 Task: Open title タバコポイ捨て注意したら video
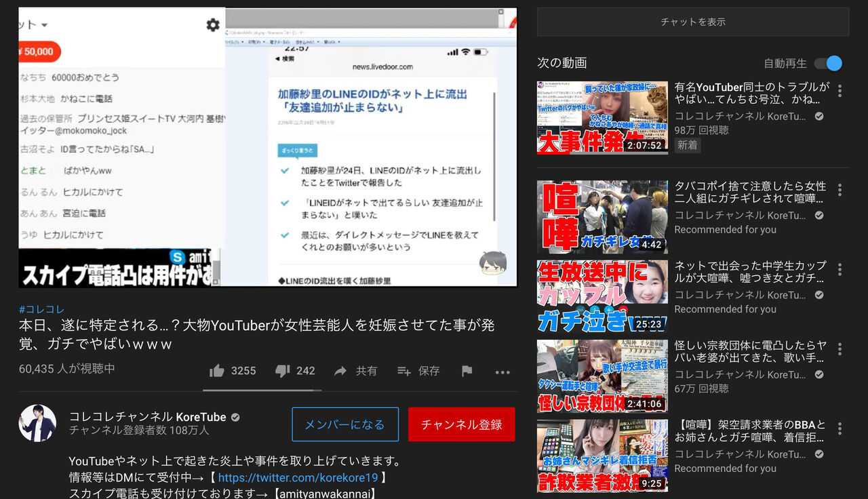point(750,192)
